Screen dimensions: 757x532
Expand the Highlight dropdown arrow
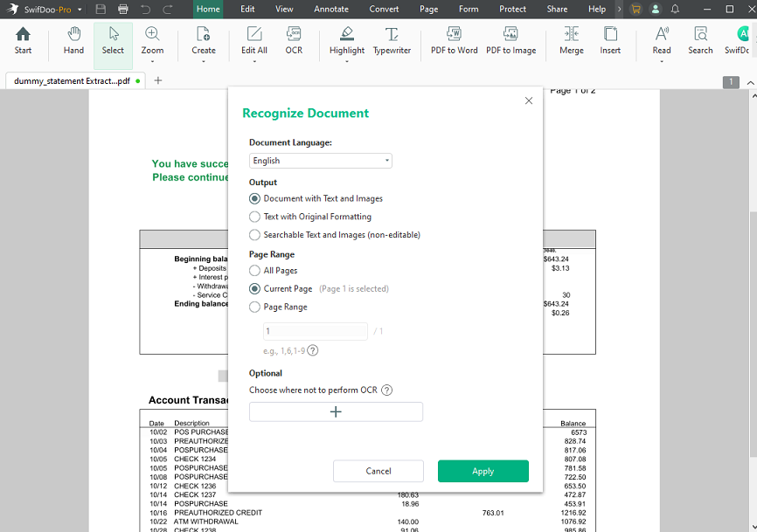point(347,62)
